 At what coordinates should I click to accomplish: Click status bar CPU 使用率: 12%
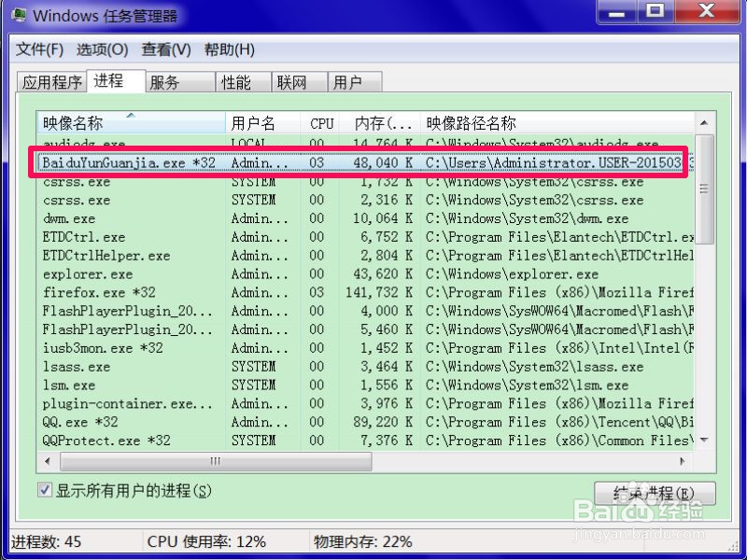pyautogui.click(x=206, y=542)
